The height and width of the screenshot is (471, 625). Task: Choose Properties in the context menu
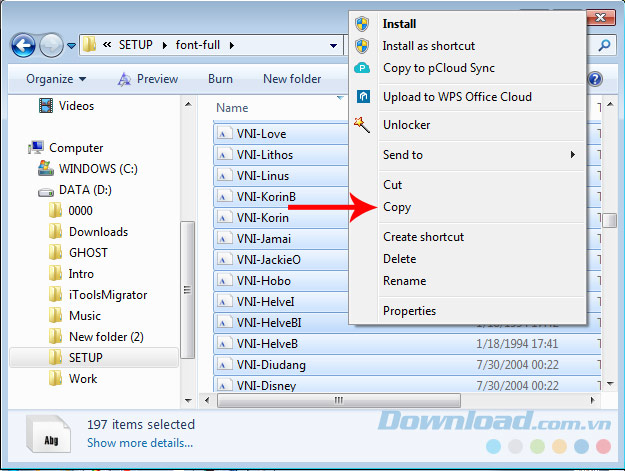tap(409, 311)
